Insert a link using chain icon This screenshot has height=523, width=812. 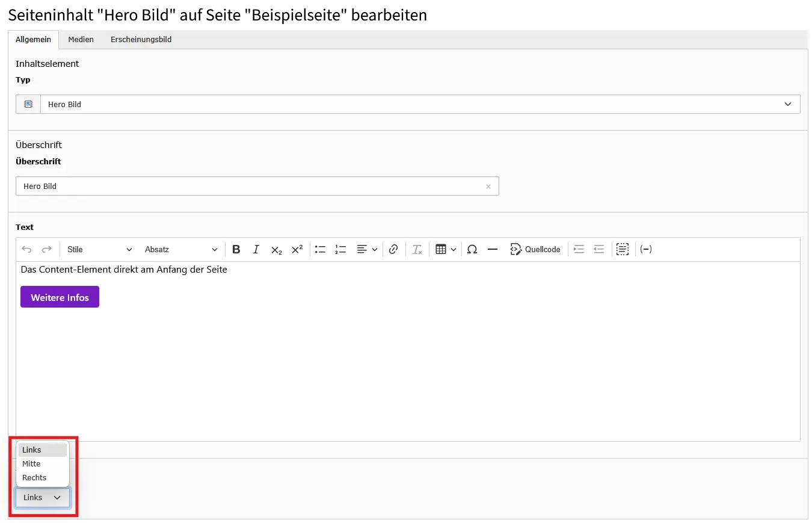[x=393, y=249]
